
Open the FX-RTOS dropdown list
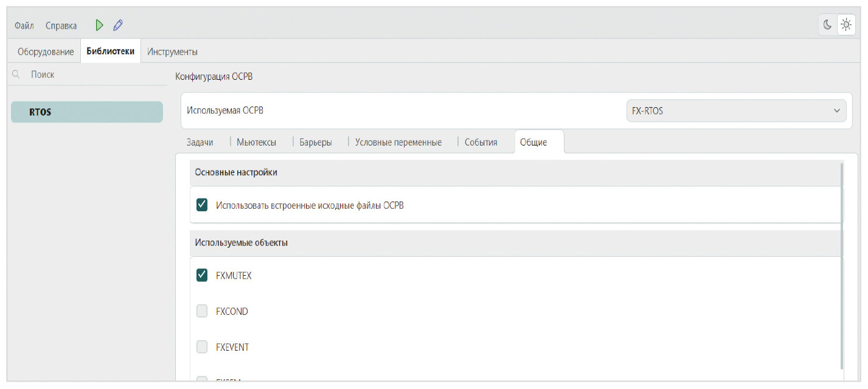tap(735, 111)
